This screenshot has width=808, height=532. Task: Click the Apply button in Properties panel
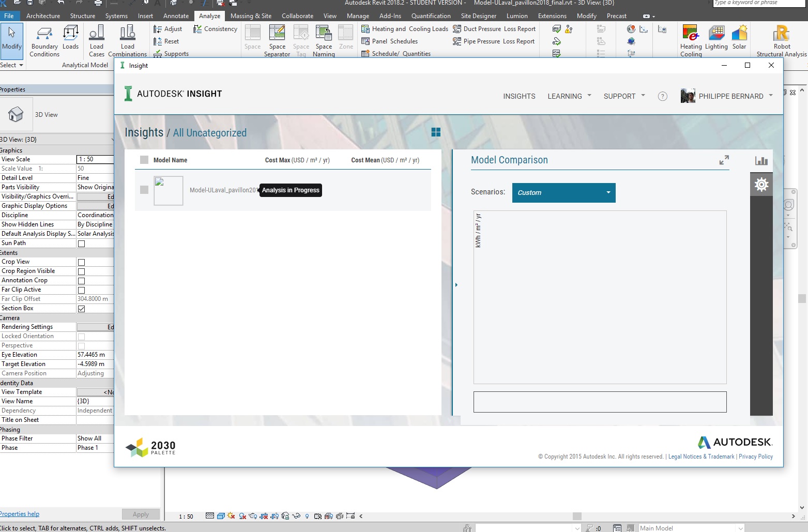point(141,513)
